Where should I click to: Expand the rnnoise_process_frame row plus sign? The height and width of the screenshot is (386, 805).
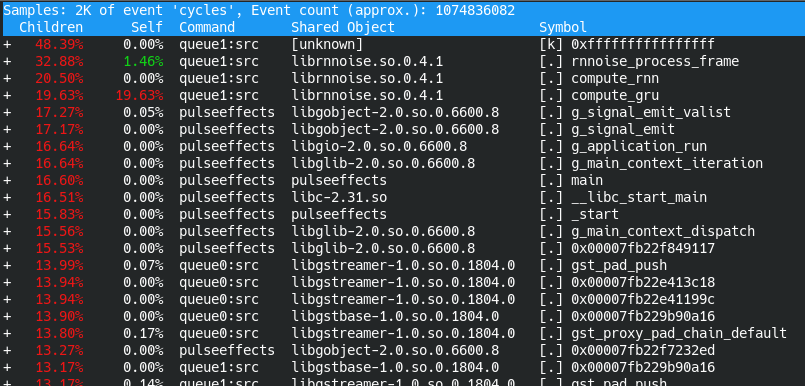pos(7,62)
